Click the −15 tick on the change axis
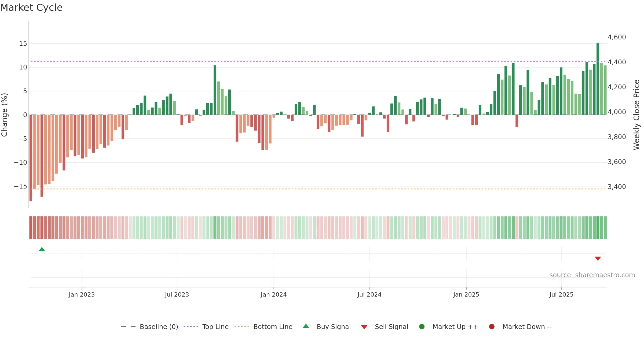 point(21,186)
